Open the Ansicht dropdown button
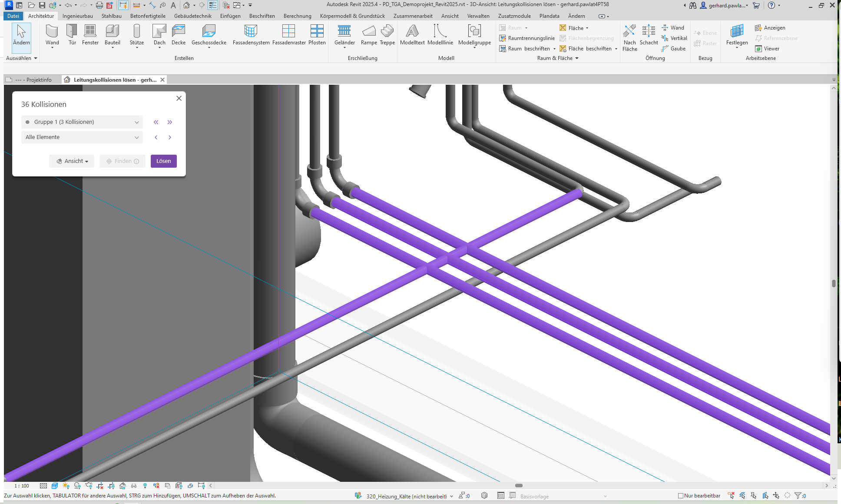Image resolution: width=841 pixels, height=504 pixels. pos(72,161)
